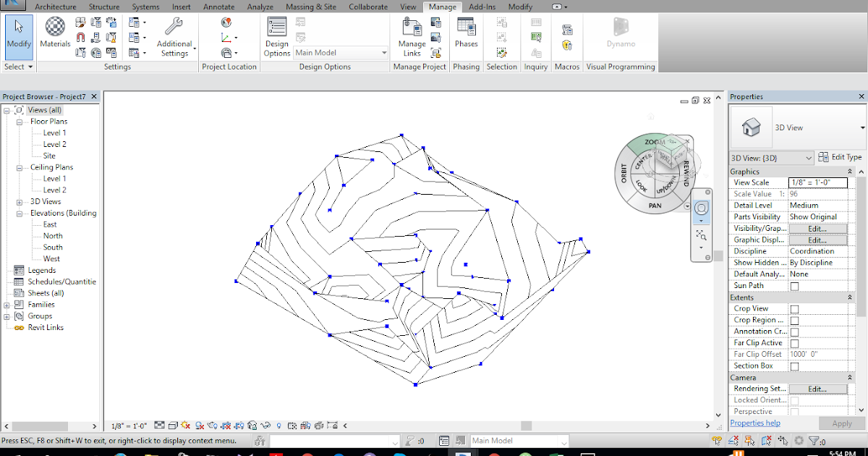This screenshot has width=868, height=456.
Task: Click the Sun Path icon in view control bar
Action: 187,426
